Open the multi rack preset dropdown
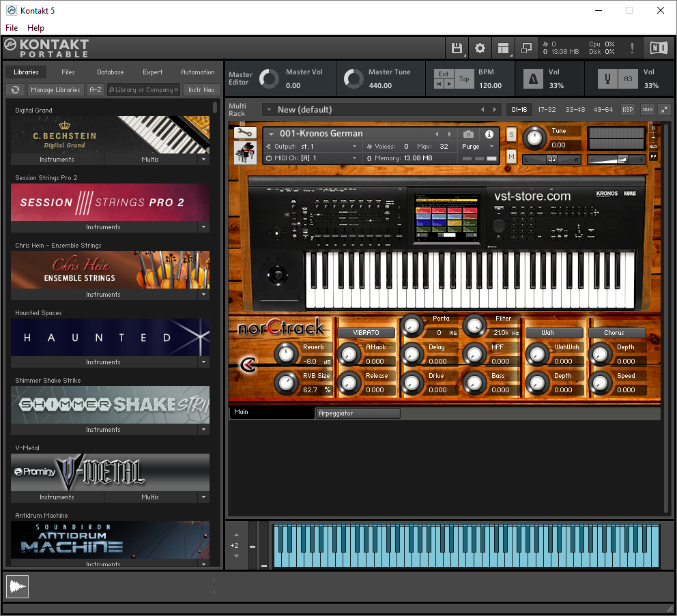 269,110
